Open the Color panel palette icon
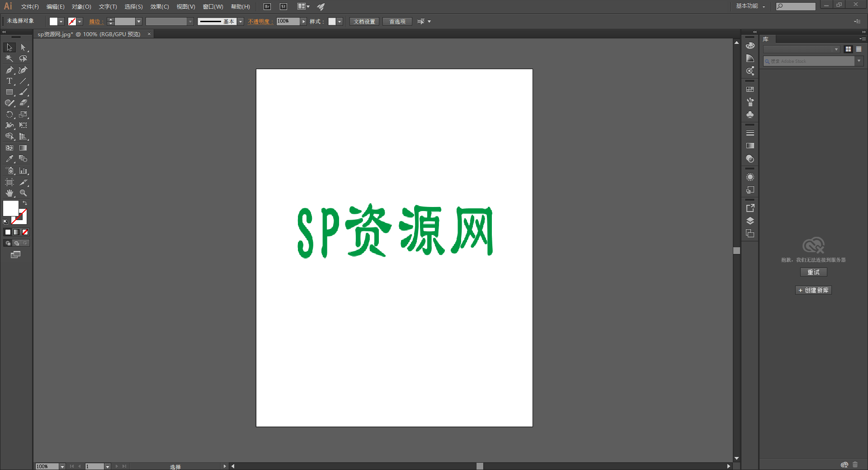Viewport: 868px width, 470px height. 750,46
